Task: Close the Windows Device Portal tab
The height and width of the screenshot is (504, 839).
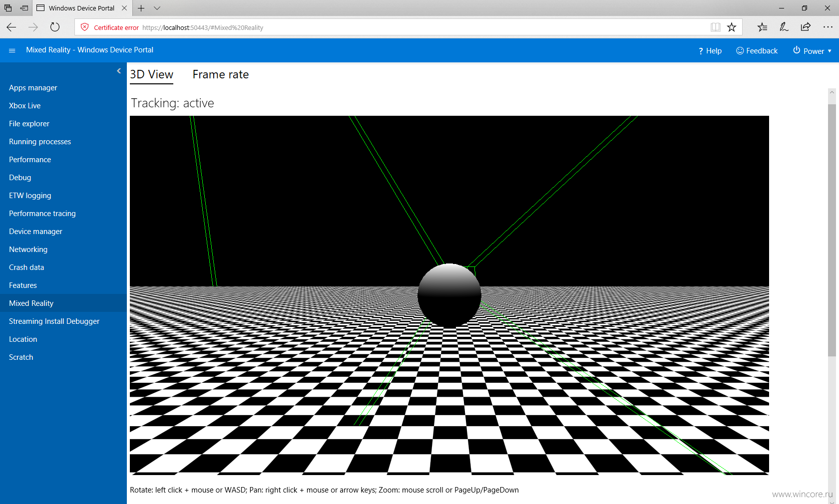Action: [124, 8]
